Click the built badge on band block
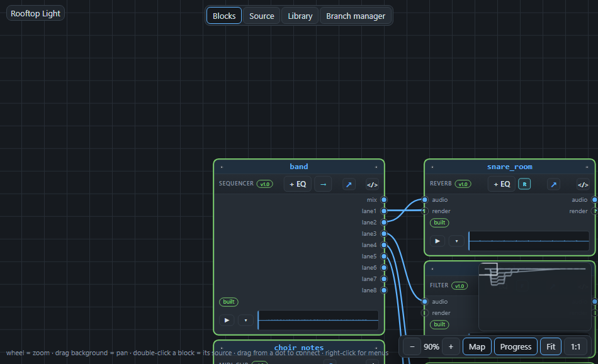The image size is (598, 364). pos(229,302)
